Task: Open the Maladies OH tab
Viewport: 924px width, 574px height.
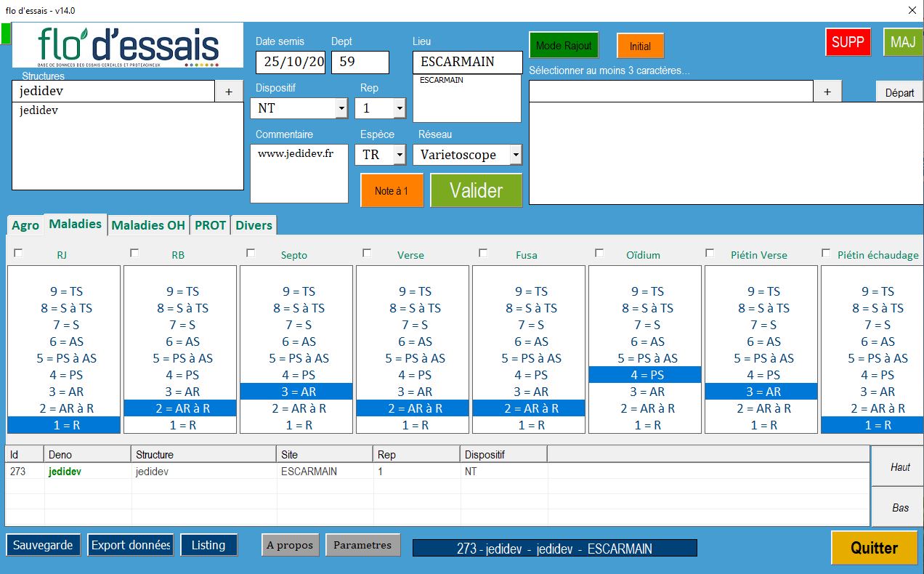Action: tap(148, 225)
